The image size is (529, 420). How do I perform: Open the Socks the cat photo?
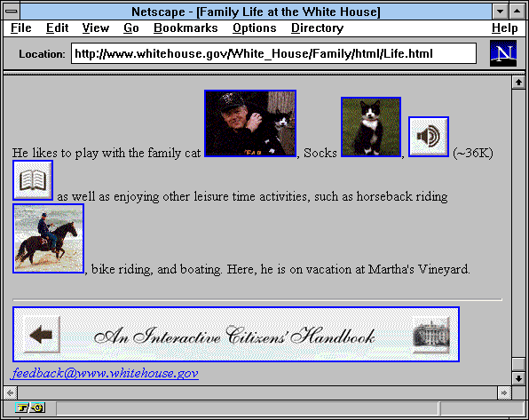pos(371,127)
